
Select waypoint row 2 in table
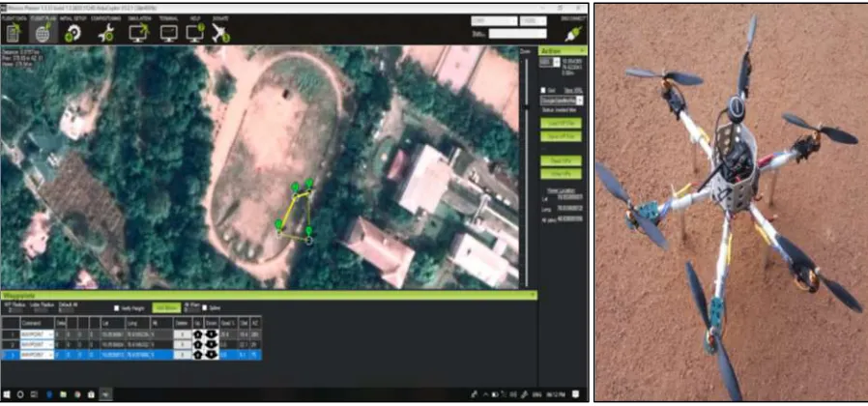click(131, 344)
